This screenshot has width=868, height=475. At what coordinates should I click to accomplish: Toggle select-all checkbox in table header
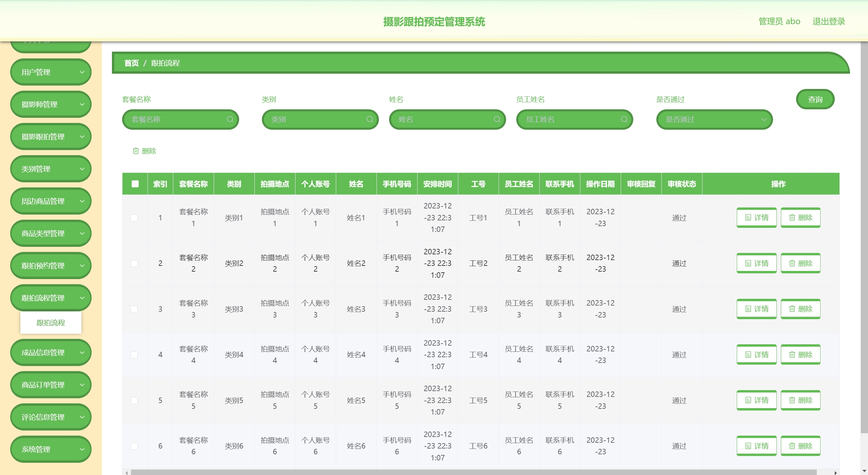[135, 184]
